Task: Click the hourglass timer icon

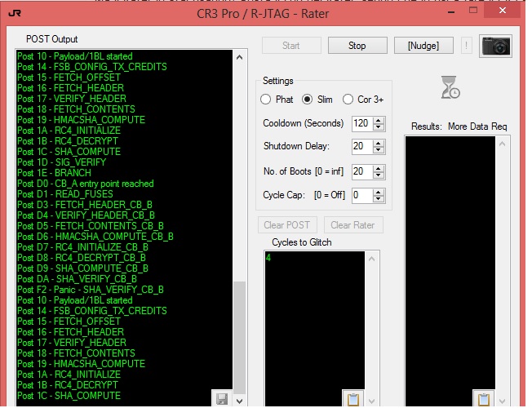Action: coord(450,87)
